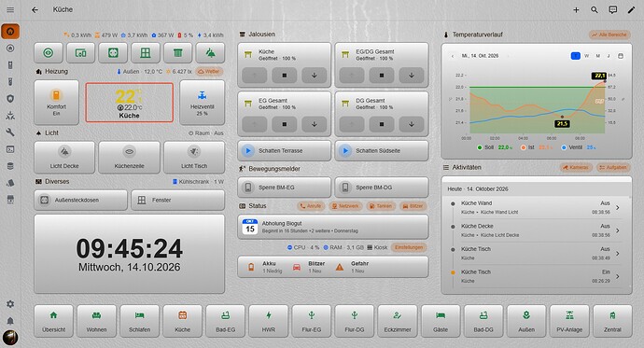Lower the DG Gesamt blinds
Viewport: 644px width, 348px height.
coord(411,124)
